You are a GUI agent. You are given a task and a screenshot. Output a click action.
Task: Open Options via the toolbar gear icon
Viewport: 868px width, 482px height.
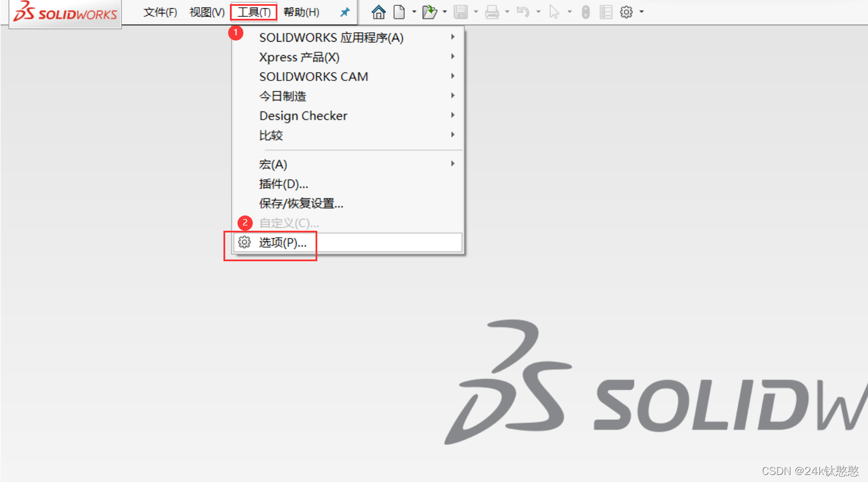pos(626,12)
